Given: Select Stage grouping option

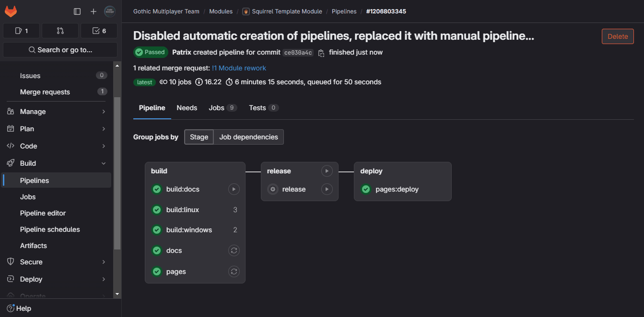Looking at the screenshot, I should tap(199, 137).
